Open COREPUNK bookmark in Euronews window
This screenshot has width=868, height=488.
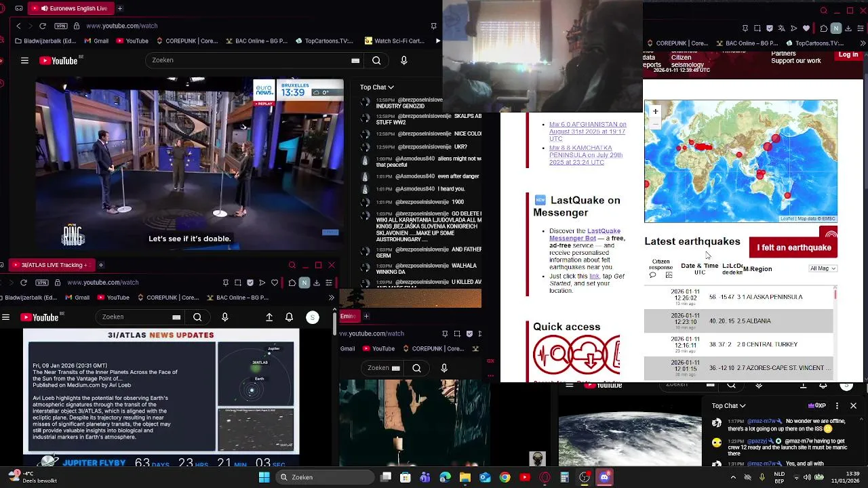click(x=186, y=41)
